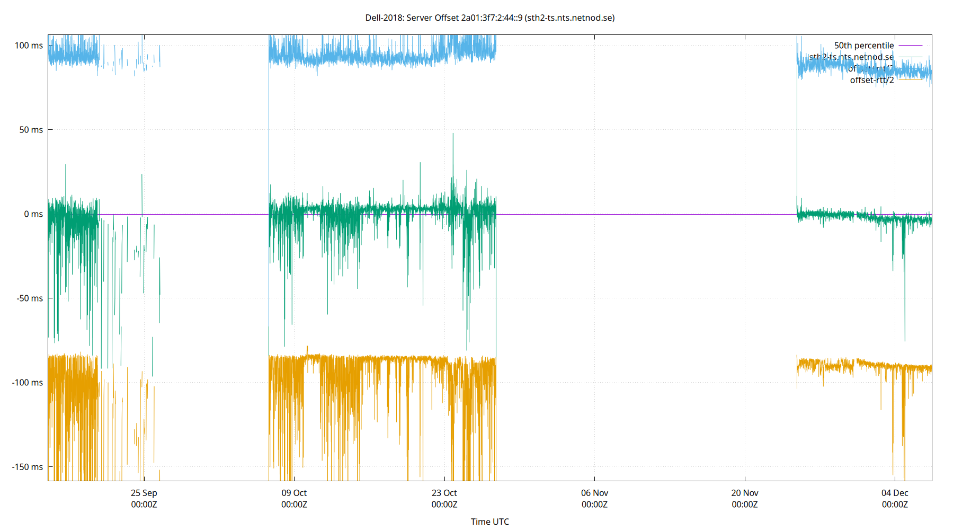Click the 0 ms tick label on y-axis
Screen dimensions: 980x530
[33, 214]
